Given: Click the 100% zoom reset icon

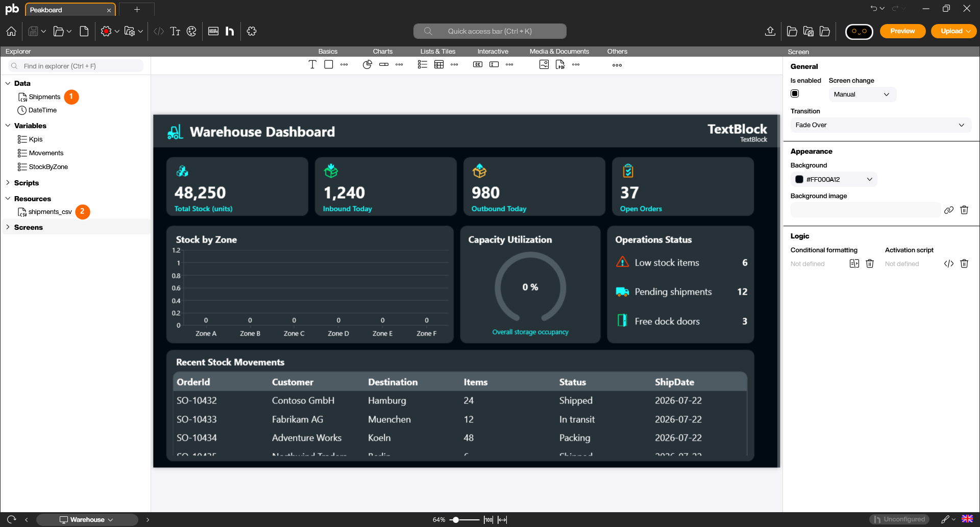Looking at the screenshot, I should pyautogui.click(x=488, y=520).
